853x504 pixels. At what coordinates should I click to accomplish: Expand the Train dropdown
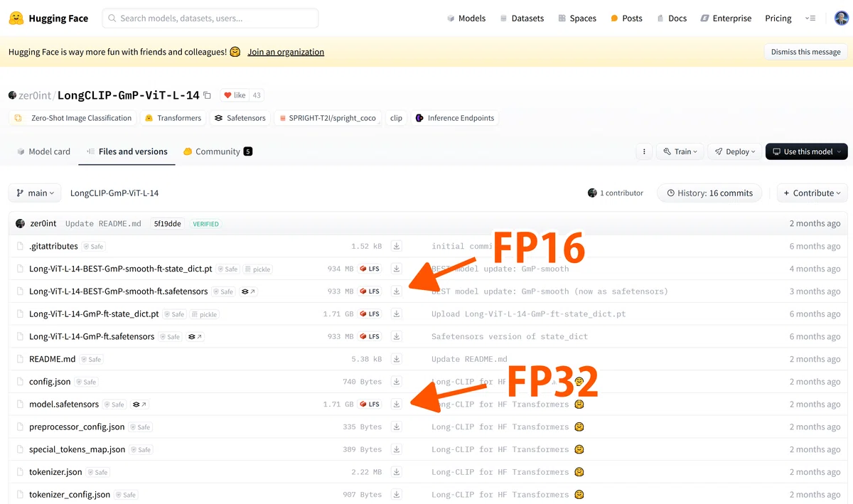[x=681, y=151]
